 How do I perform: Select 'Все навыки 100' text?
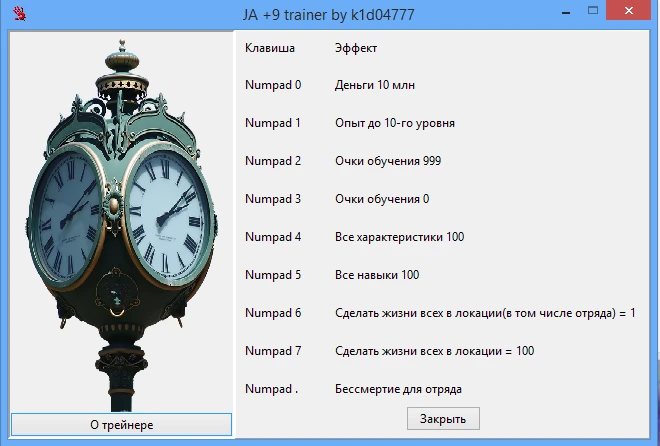[x=377, y=275]
